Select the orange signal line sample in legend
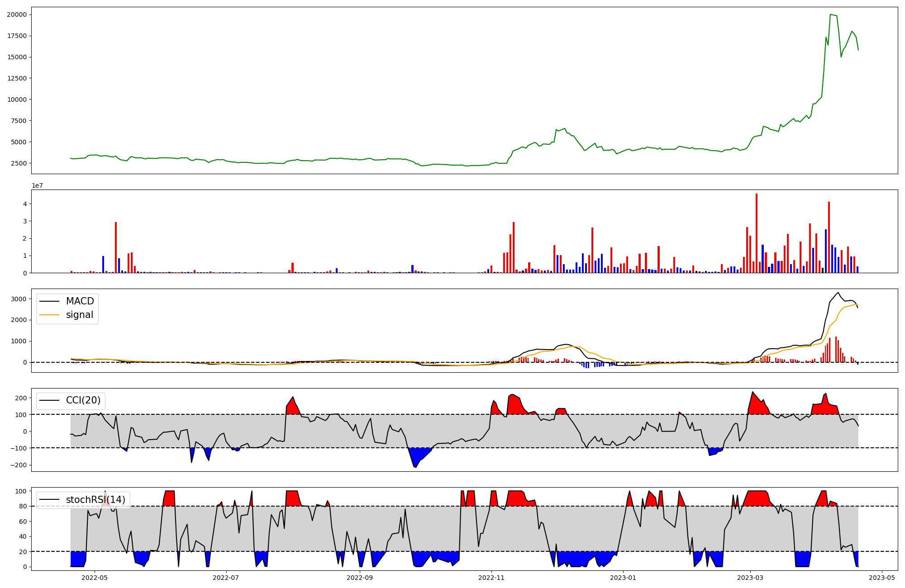Image resolution: width=905 pixels, height=588 pixels. click(50, 315)
